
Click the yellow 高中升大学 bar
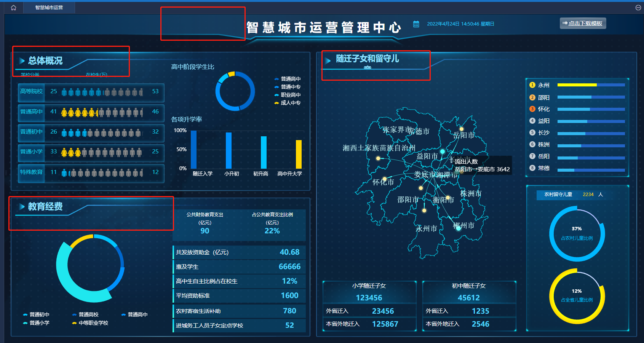pos(299,154)
